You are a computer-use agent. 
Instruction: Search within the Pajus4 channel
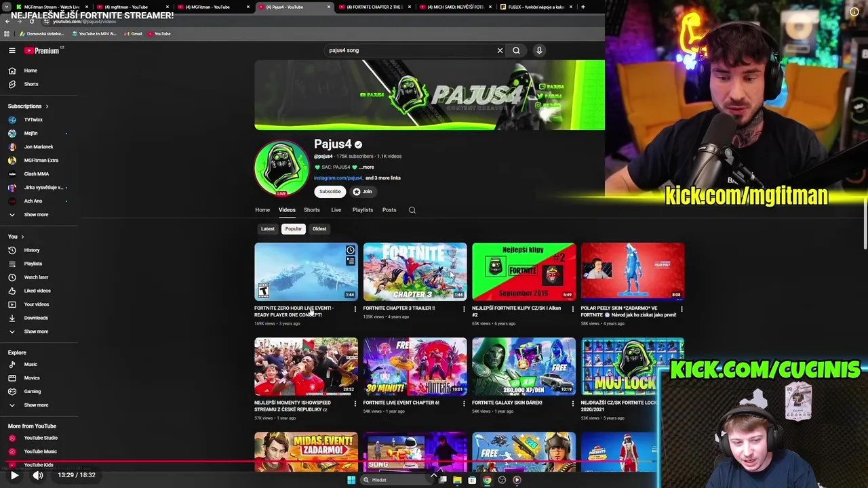[412, 210]
